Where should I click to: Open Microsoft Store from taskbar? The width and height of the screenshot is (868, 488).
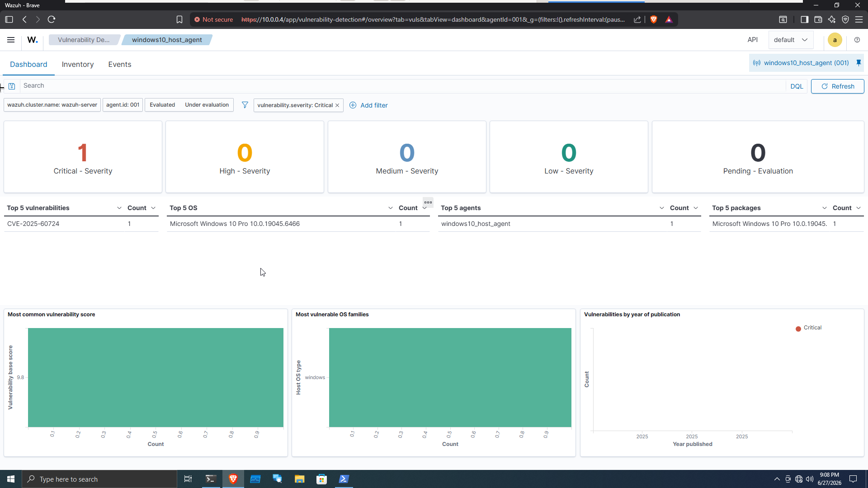[321, 479]
